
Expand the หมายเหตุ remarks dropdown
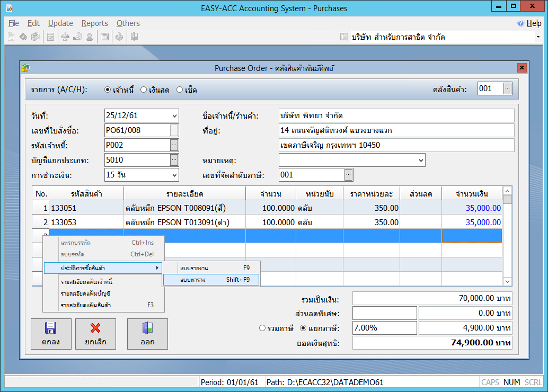[x=421, y=160]
